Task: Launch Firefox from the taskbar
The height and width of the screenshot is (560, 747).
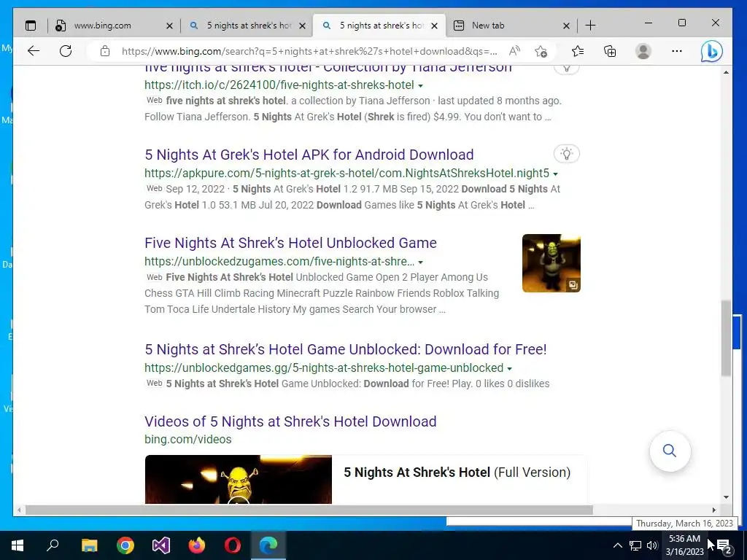Action: (197, 545)
